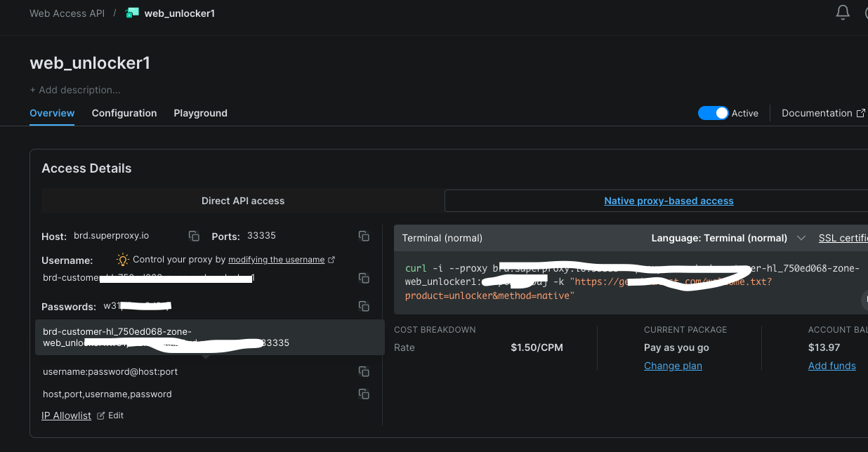Toggle the Active zone switch
Viewport: 868px width, 452px height.
713,113
